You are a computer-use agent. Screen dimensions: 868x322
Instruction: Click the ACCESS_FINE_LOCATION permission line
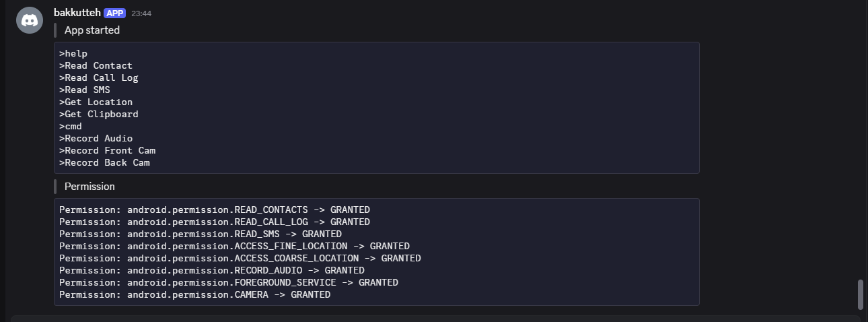[x=234, y=247]
